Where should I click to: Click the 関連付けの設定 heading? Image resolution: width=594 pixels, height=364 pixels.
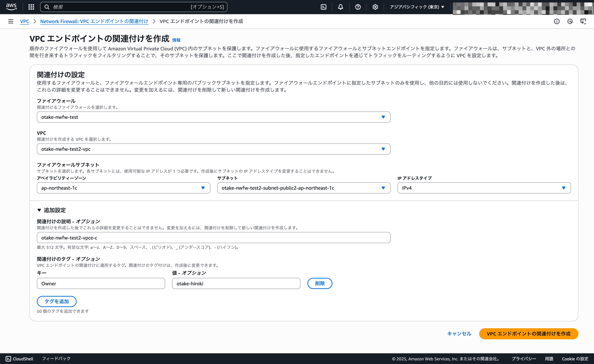click(x=61, y=75)
